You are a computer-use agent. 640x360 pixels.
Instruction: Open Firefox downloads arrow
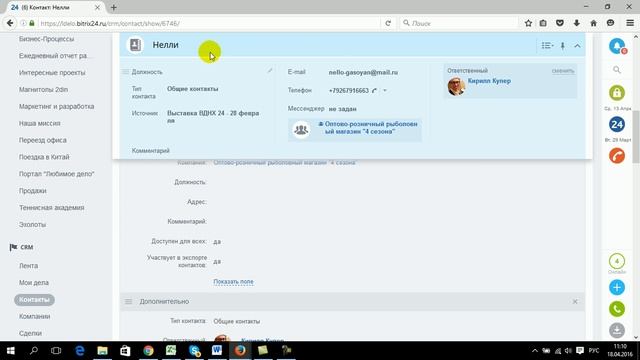577,23
